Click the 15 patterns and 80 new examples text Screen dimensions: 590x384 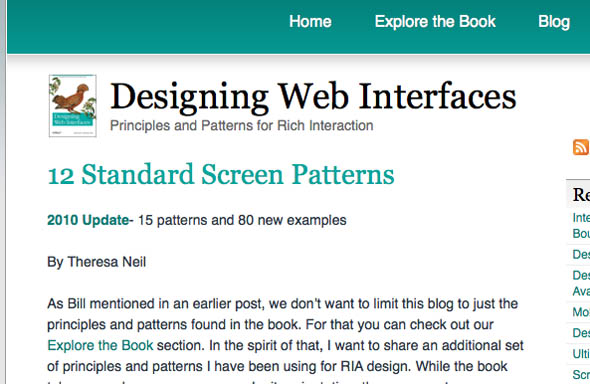coord(242,220)
